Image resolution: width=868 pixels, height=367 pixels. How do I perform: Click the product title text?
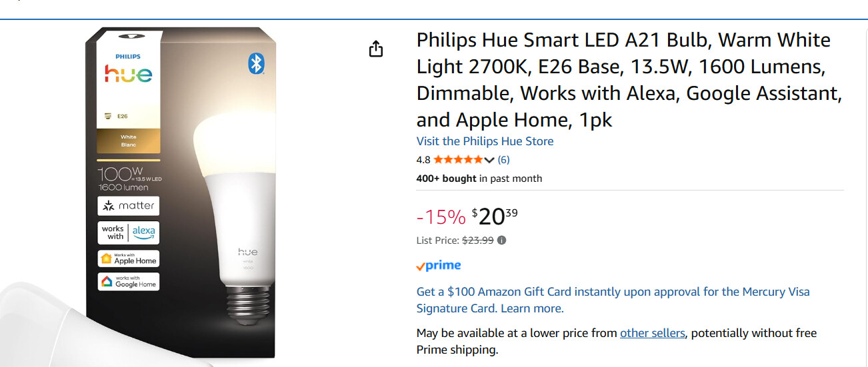(x=623, y=80)
